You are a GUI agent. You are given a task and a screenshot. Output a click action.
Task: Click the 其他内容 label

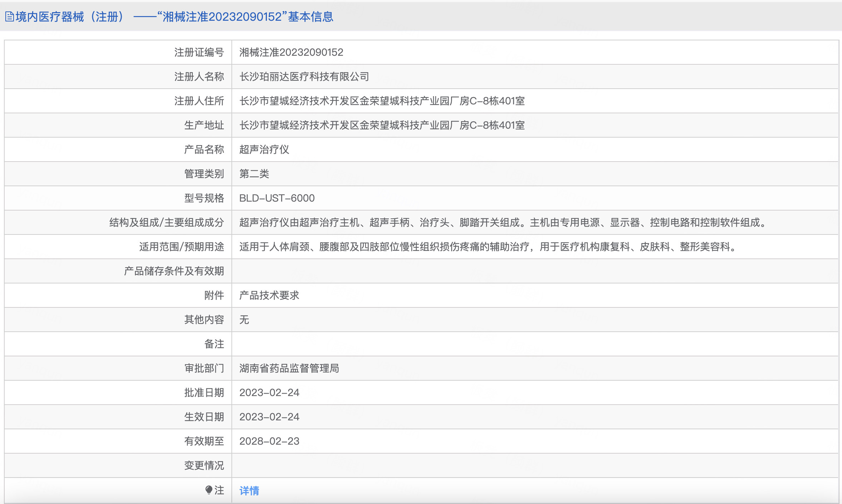pyautogui.click(x=204, y=320)
